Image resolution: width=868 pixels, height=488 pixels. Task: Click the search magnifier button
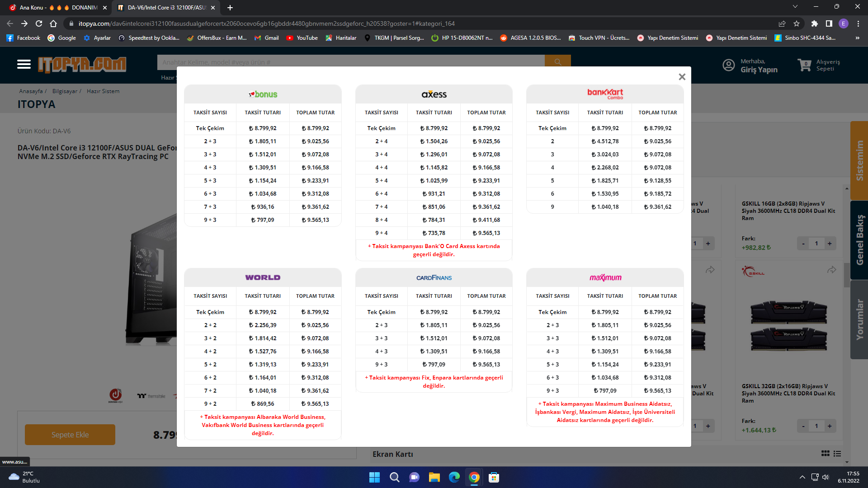coord(557,62)
